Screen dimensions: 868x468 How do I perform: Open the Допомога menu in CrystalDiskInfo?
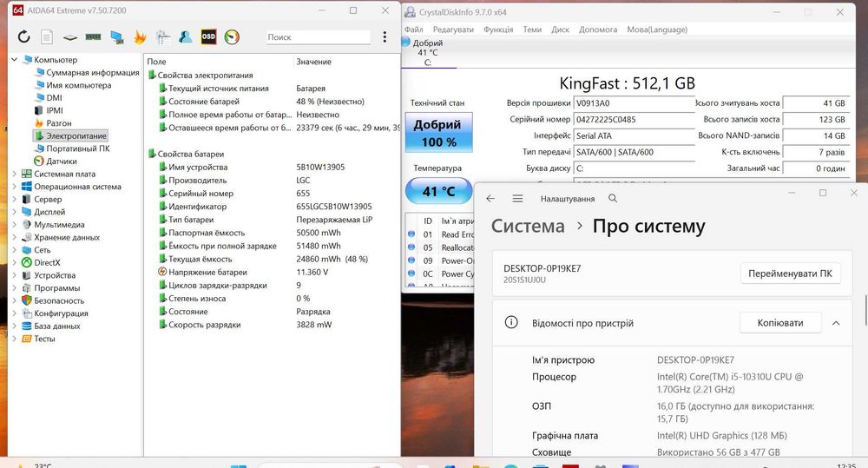[x=598, y=30]
